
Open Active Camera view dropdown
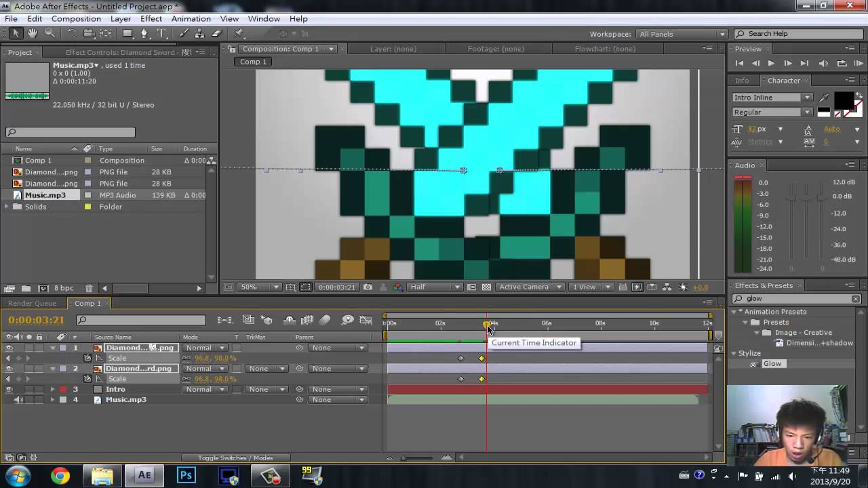click(x=530, y=287)
